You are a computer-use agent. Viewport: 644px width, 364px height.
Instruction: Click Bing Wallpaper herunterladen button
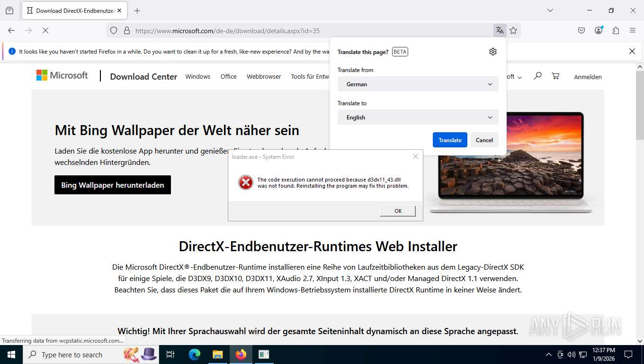113,185
